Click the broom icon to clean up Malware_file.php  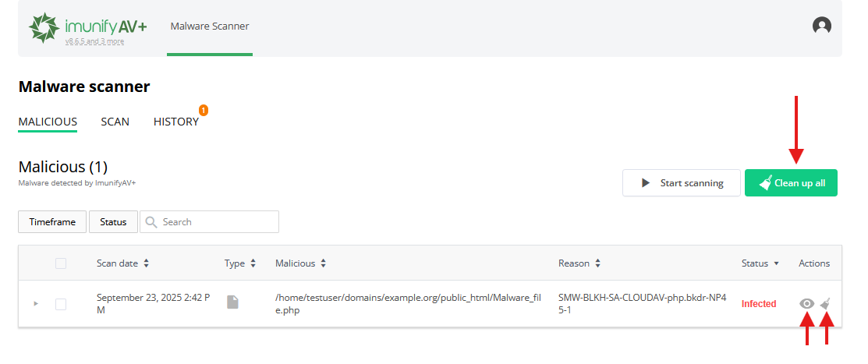coord(826,303)
